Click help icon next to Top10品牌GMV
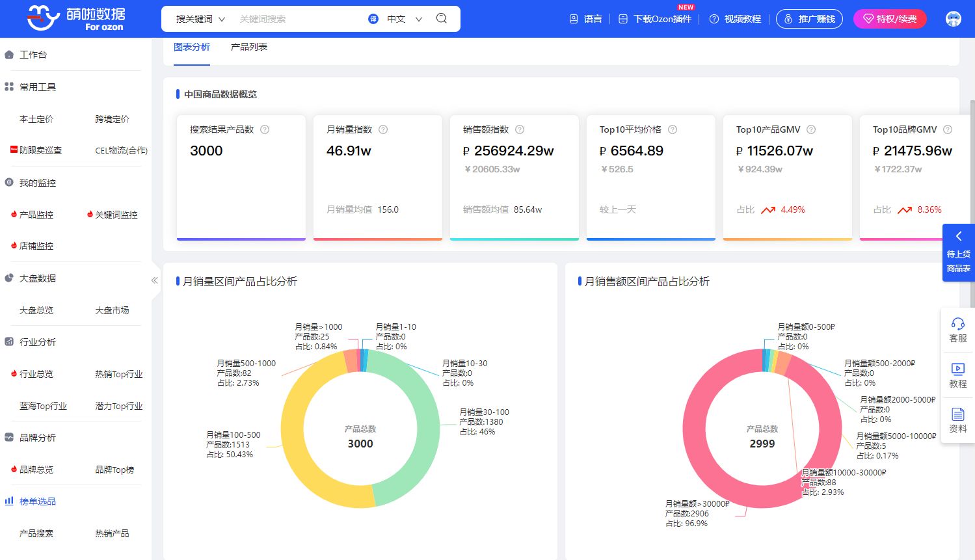The height and width of the screenshot is (560, 975). [948, 129]
